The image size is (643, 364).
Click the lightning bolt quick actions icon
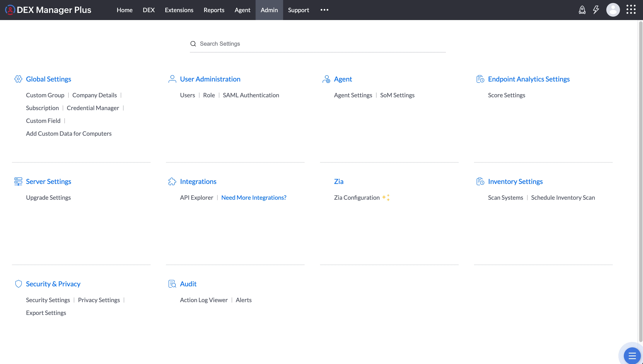click(596, 10)
